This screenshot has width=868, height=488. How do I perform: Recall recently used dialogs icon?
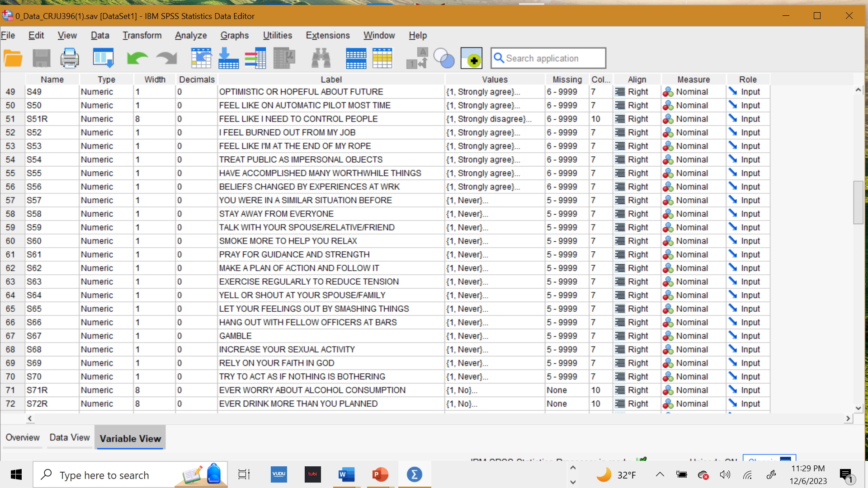tap(103, 58)
